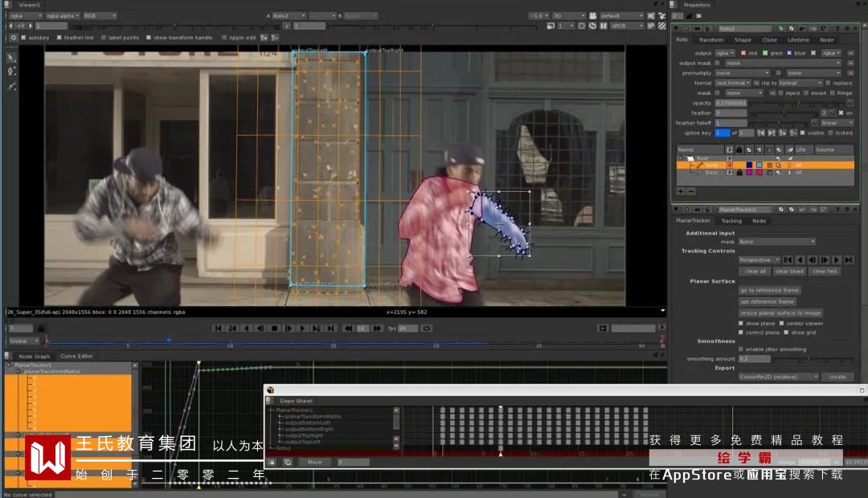The width and height of the screenshot is (868, 498).
Task: Click the viewer pause icon near sRGB
Action: (604, 26)
